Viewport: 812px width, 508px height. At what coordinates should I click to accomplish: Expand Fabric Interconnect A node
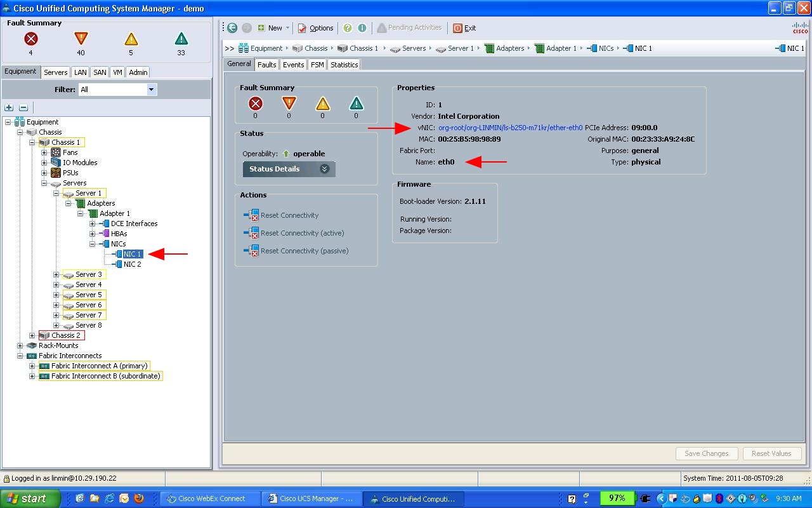(x=32, y=366)
